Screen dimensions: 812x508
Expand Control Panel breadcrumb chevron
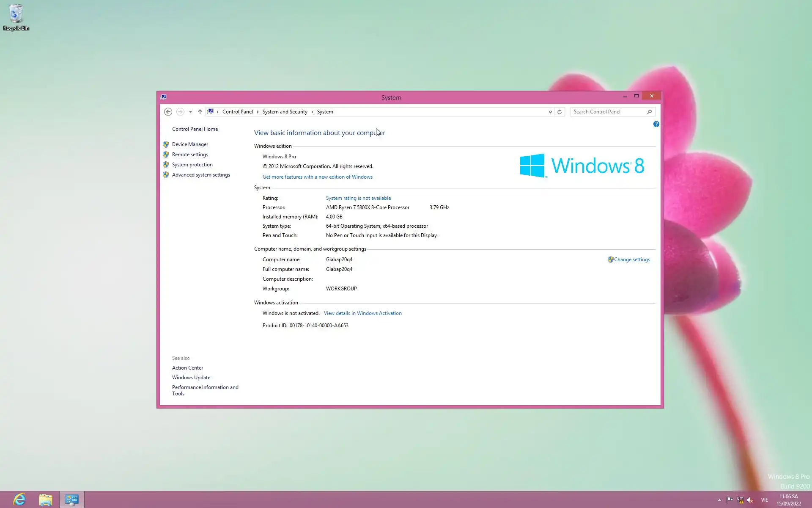(258, 112)
